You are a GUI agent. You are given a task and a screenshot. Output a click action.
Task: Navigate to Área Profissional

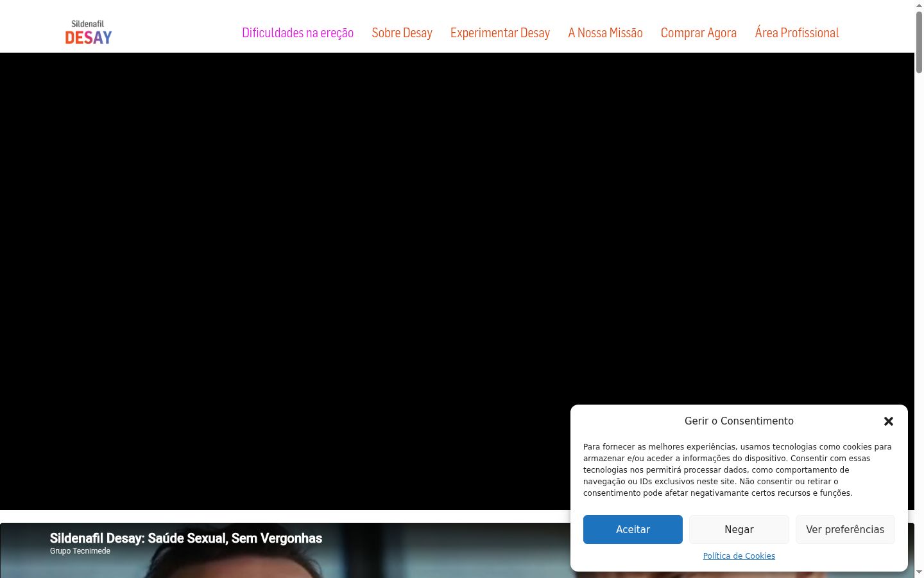coord(797,33)
